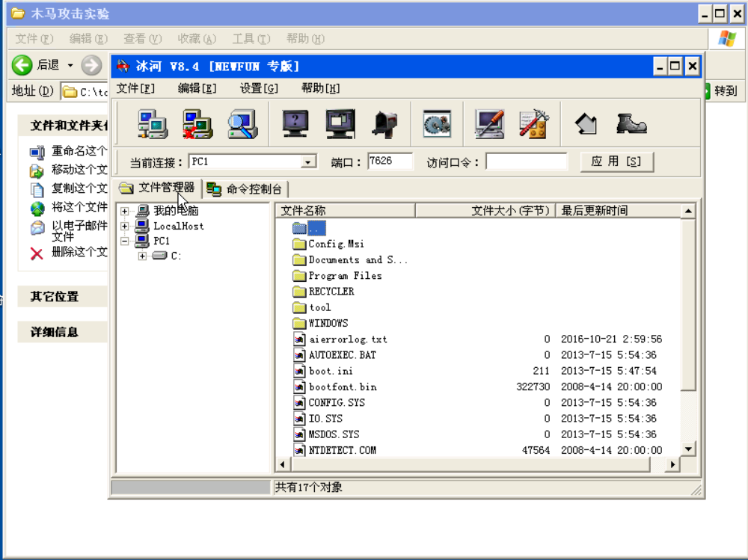Click the red X delete file icon

[37, 253]
